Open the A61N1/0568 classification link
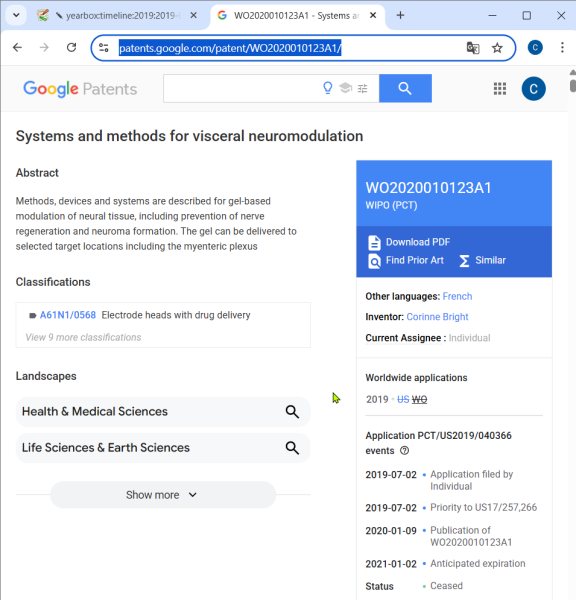 pos(68,315)
